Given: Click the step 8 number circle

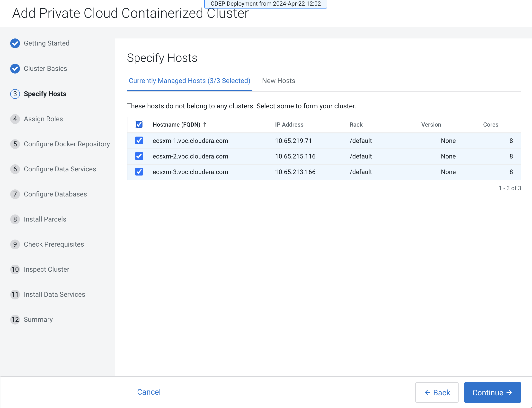Looking at the screenshot, I should 15,219.
